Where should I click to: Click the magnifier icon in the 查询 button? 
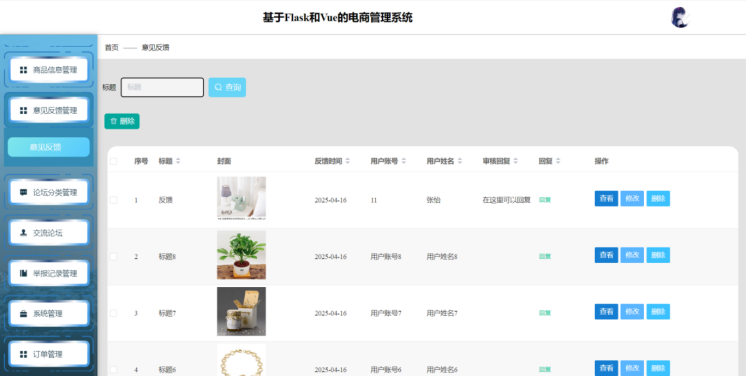click(x=218, y=87)
